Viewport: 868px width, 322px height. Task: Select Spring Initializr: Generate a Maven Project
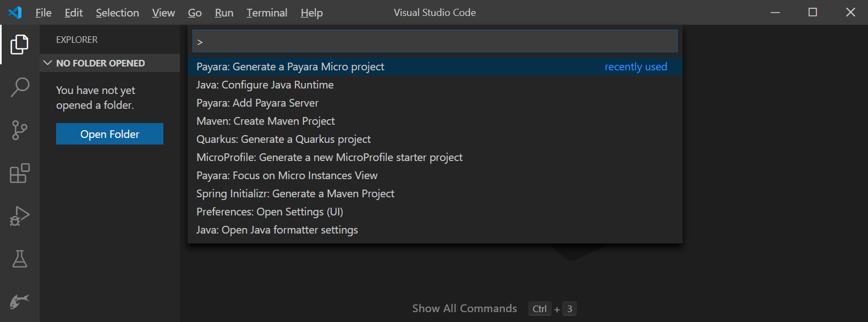pos(295,193)
